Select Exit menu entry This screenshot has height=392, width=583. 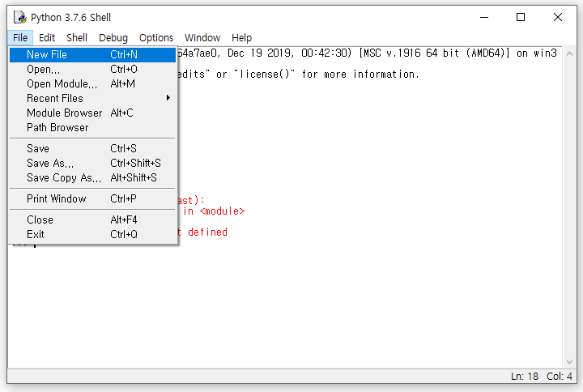[x=92, y=234]
